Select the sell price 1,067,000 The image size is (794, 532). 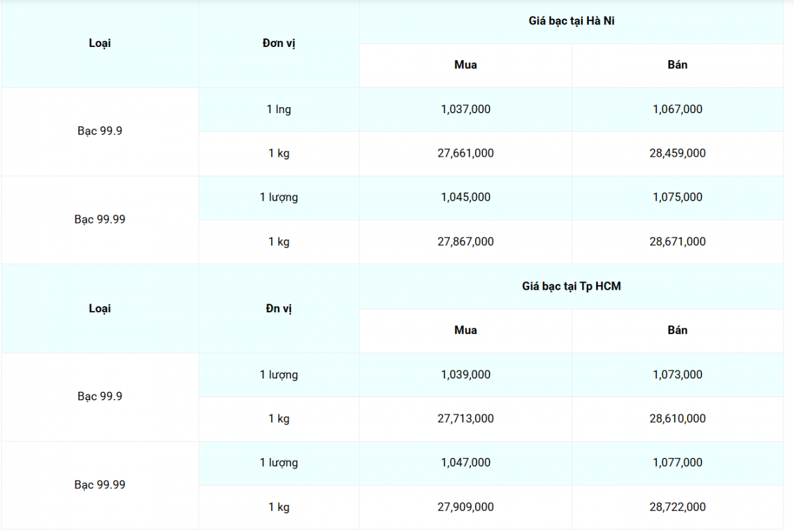pos(677,109)
